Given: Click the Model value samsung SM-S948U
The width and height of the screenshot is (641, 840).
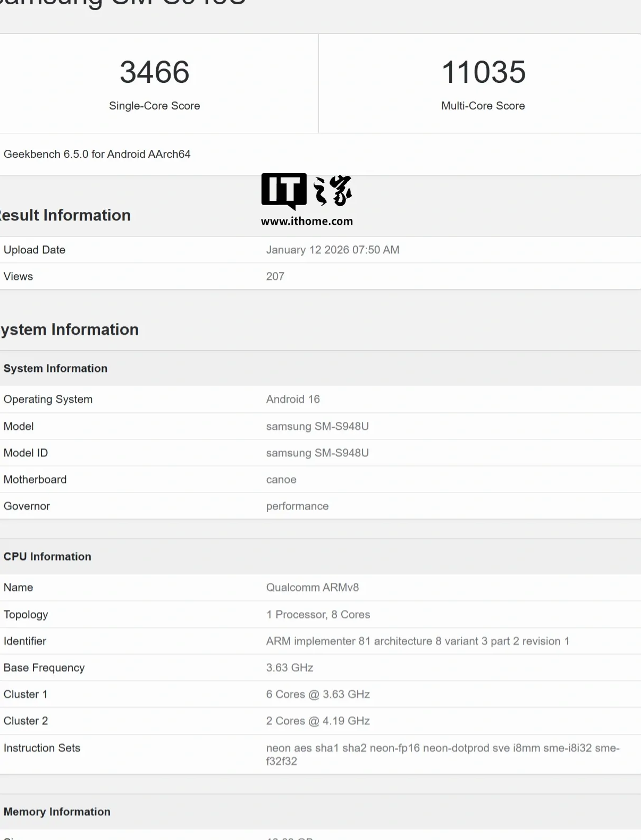Looking at the screenshot, I should tap(317, 426).
